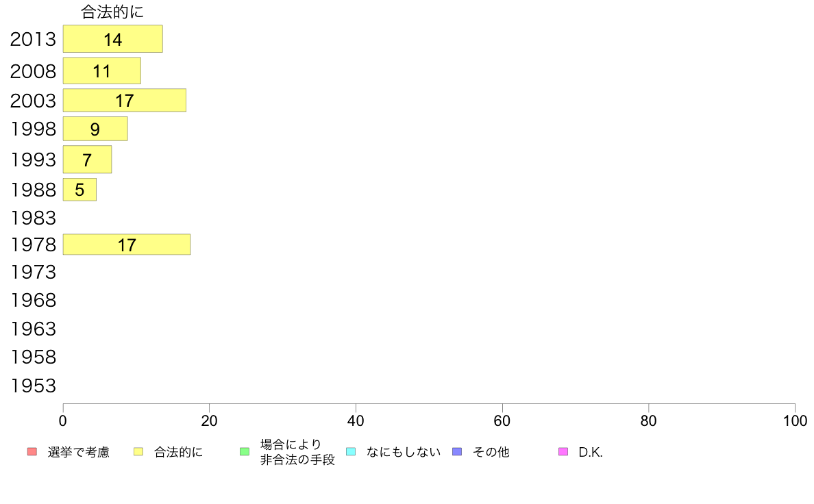814x504 pixels.
Task: Select the 2003 bar showing 17
Action: (x=125, y=100)
